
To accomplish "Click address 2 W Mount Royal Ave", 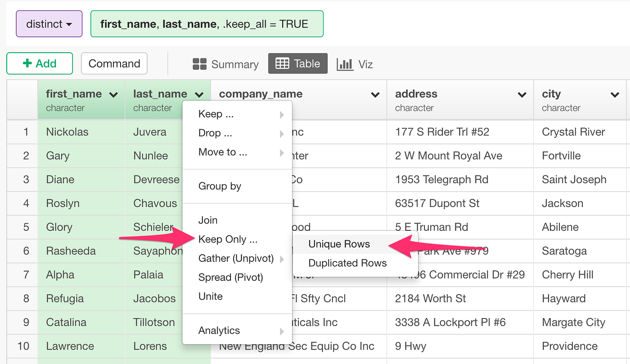I will tap(449, 156).
